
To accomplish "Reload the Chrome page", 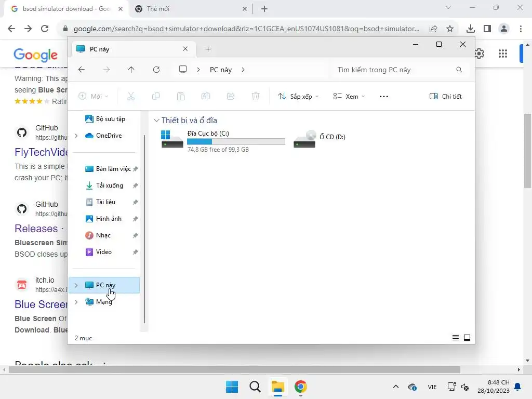I will pos(45,29).
